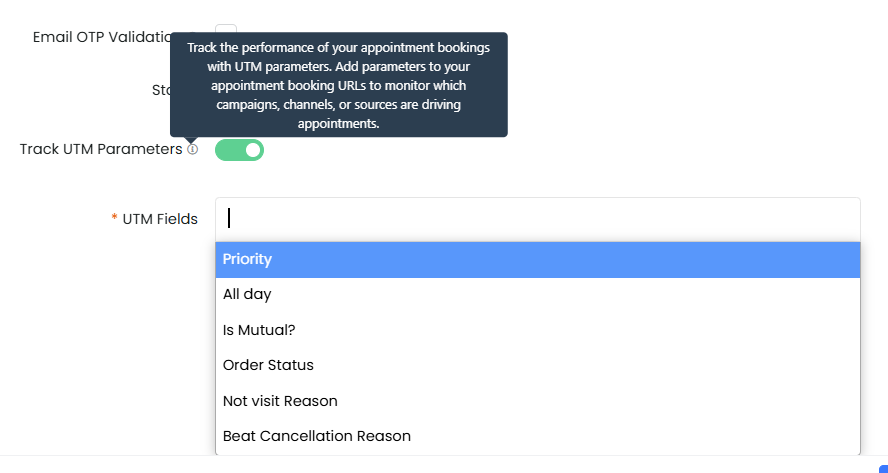This screenshot has width=888, height=473.
Task: Focus the UTM Fields input box
Action: click(537, 219)
